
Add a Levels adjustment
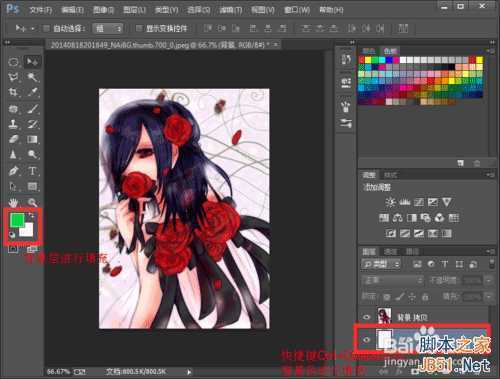pyautogui.click(x=405, y=202)
